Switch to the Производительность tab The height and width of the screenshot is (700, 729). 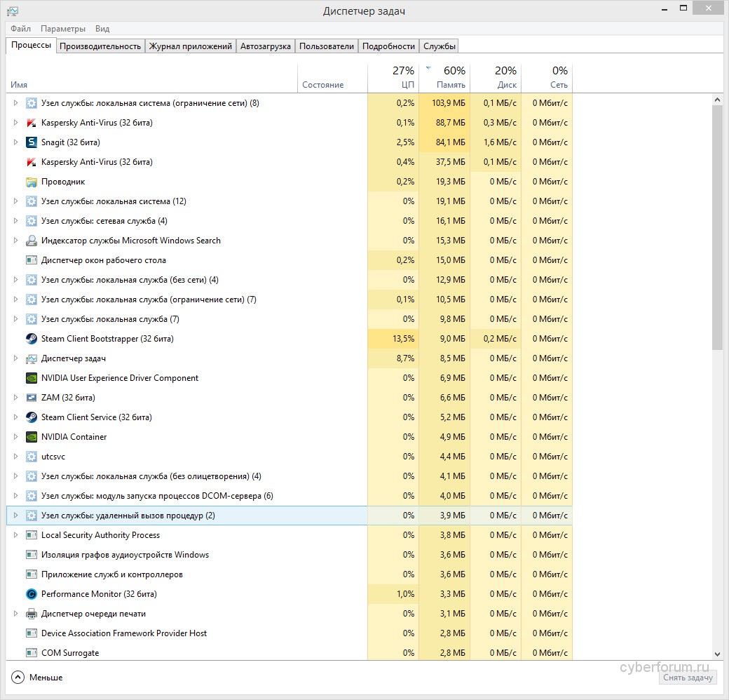tap(100, 46)
